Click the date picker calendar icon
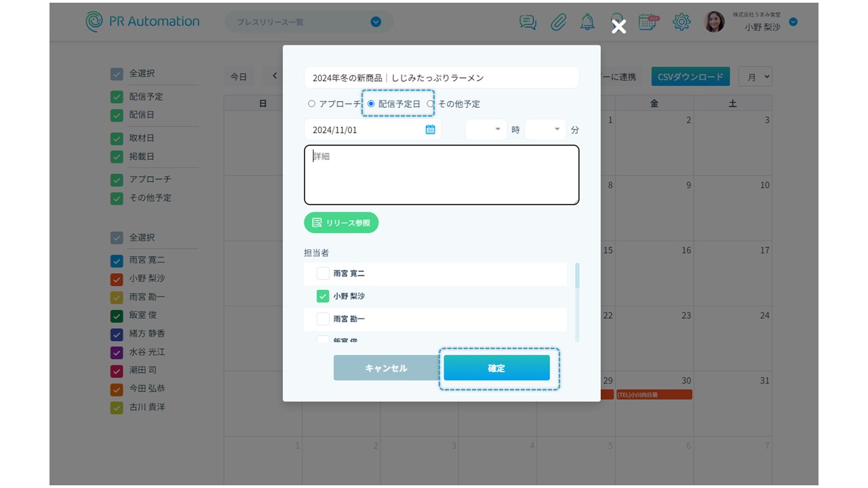This screenshot has width=868, height=488. (x=430, y=129)
